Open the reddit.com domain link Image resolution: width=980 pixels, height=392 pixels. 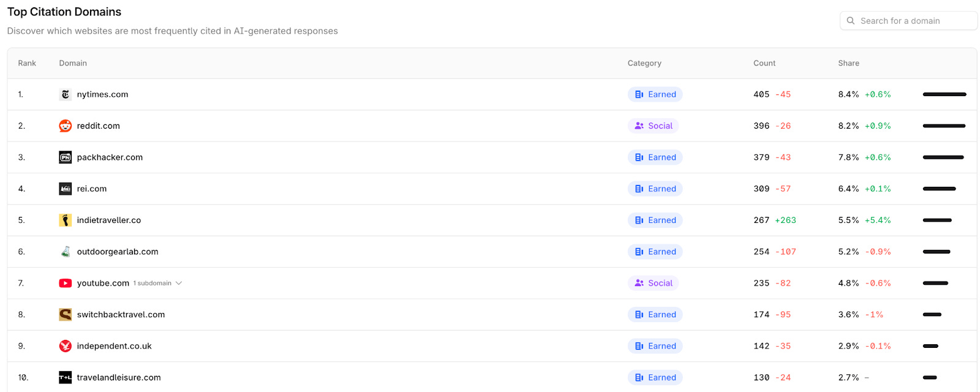[x=99, y=126]
